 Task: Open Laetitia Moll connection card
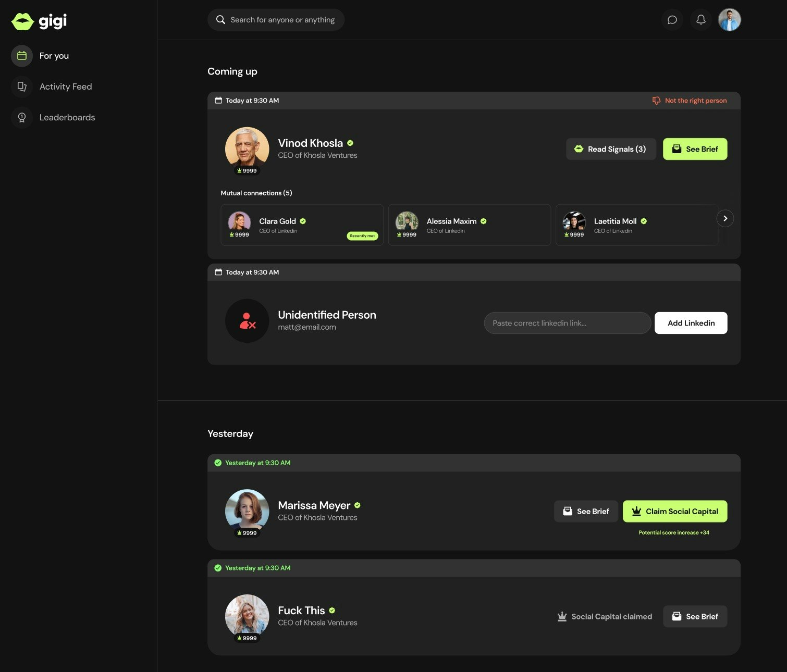point(637,225)
